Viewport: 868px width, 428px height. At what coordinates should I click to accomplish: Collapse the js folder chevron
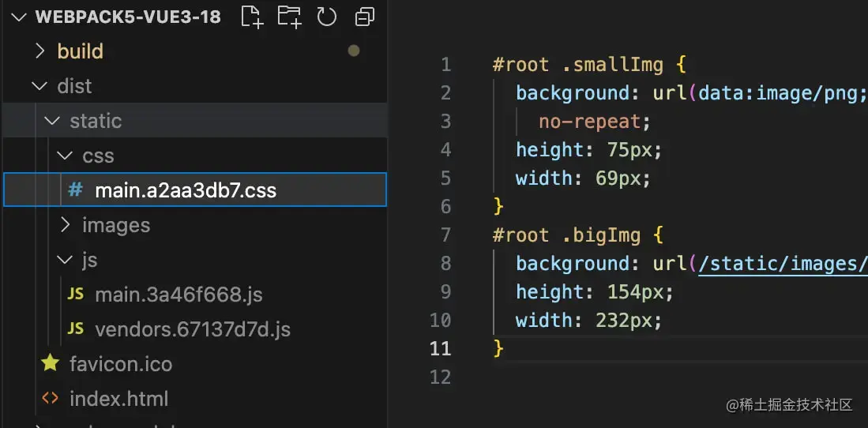coord(65,260)
